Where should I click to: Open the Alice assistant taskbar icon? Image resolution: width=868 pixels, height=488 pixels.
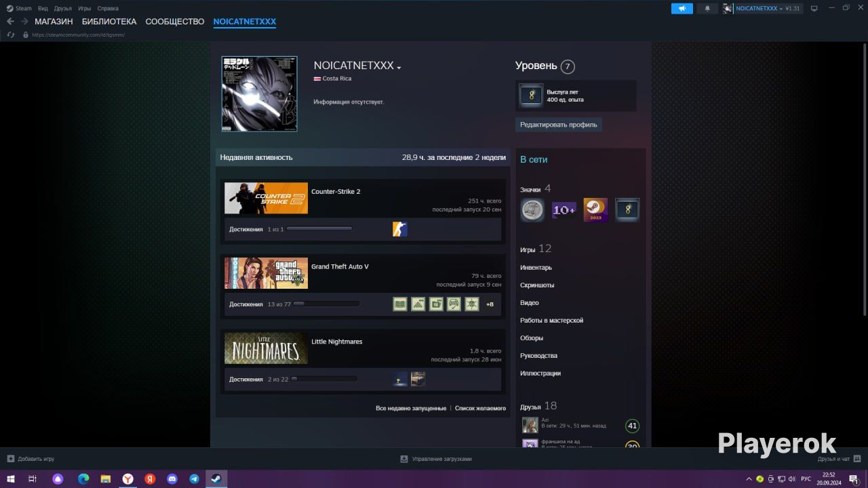coord(58,479)
